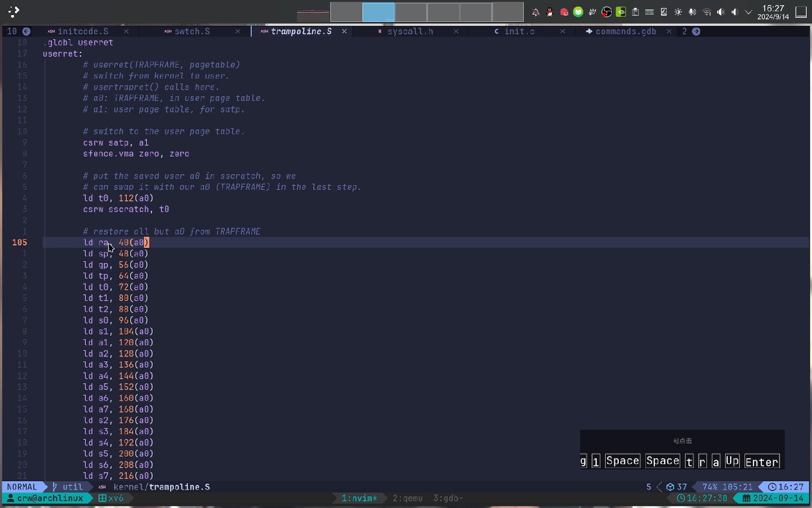Image resolution: width=812 pixels, height=508 pixels.
Task: Close the swtch.S tab
Action: pyautogui.click(x=238, y=32)
